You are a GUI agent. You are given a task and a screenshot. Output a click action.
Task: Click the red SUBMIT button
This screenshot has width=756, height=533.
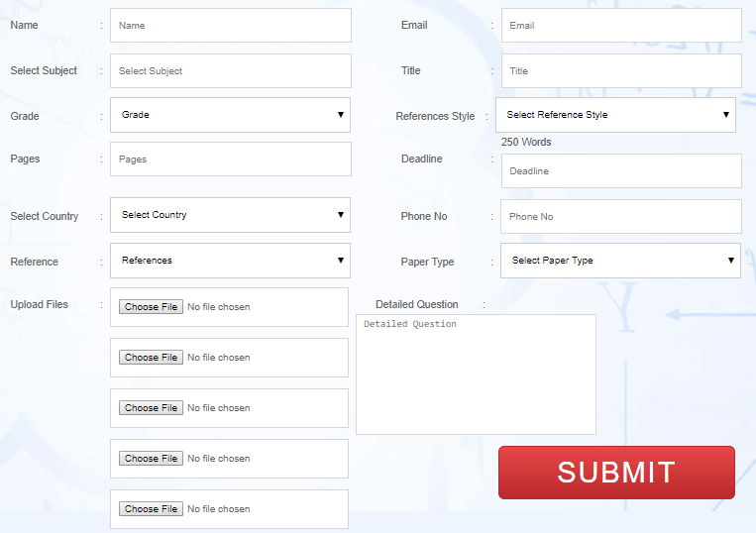click(x=616, y=473)
